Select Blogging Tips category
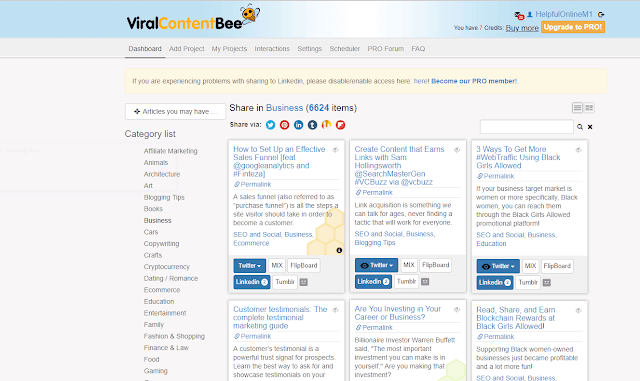Viewport: 640px width, 381px height. (x=164, y=197)
